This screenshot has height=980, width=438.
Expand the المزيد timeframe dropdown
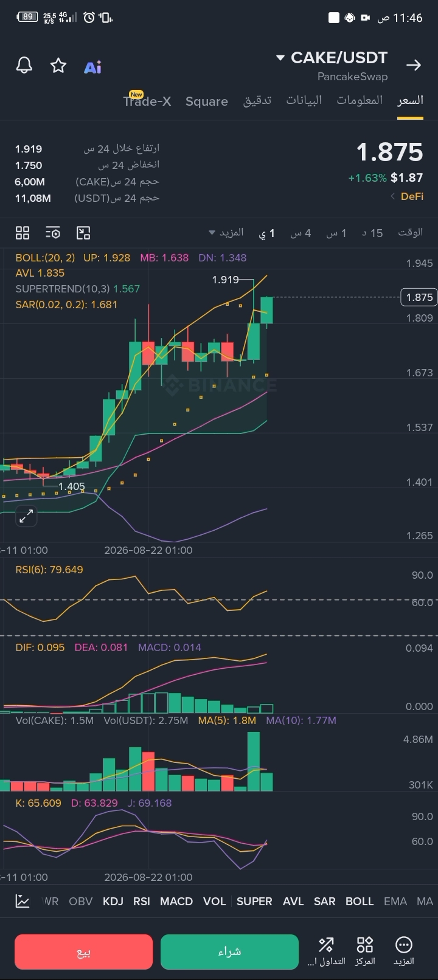226,232
